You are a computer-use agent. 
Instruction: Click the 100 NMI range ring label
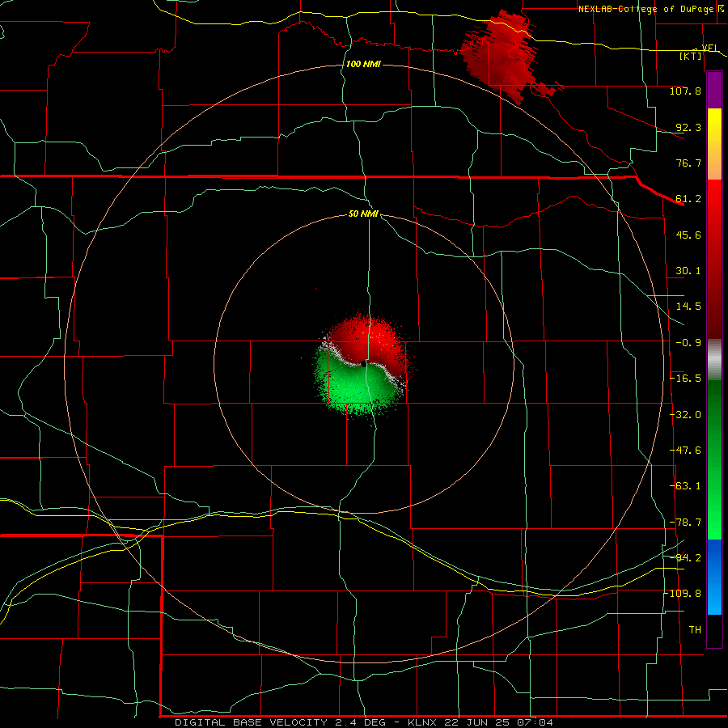click(x=363, y=64)
